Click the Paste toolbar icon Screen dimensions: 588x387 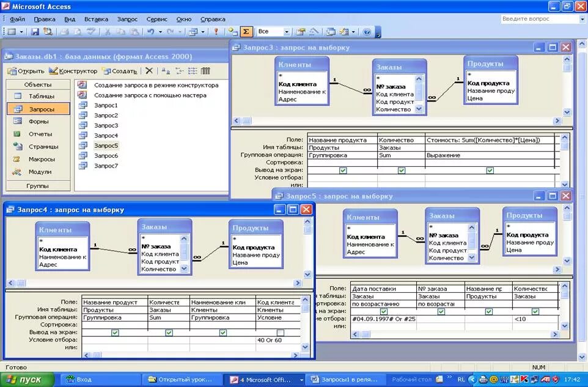(x=134, y=32)
